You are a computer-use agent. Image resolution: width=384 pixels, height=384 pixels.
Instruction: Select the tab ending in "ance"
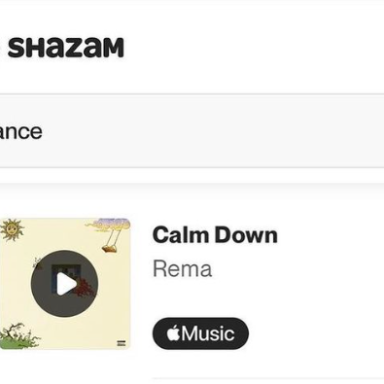click(21, 132)
